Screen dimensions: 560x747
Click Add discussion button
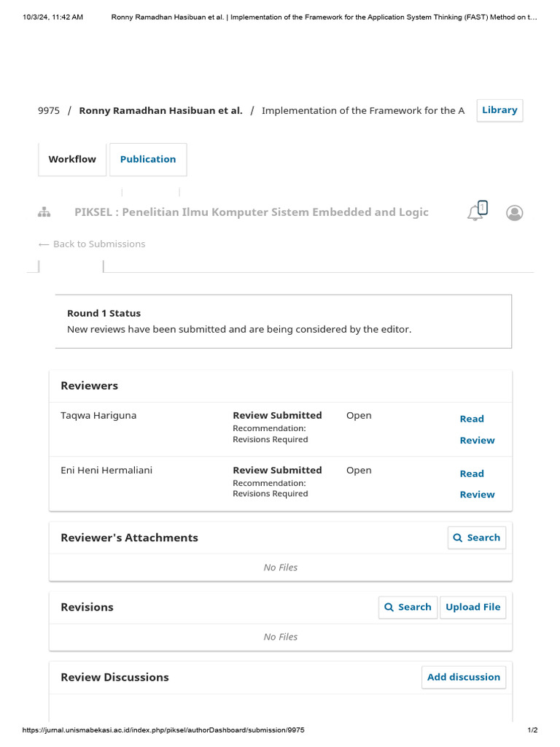pyautogui.click(x=464, y=677)
